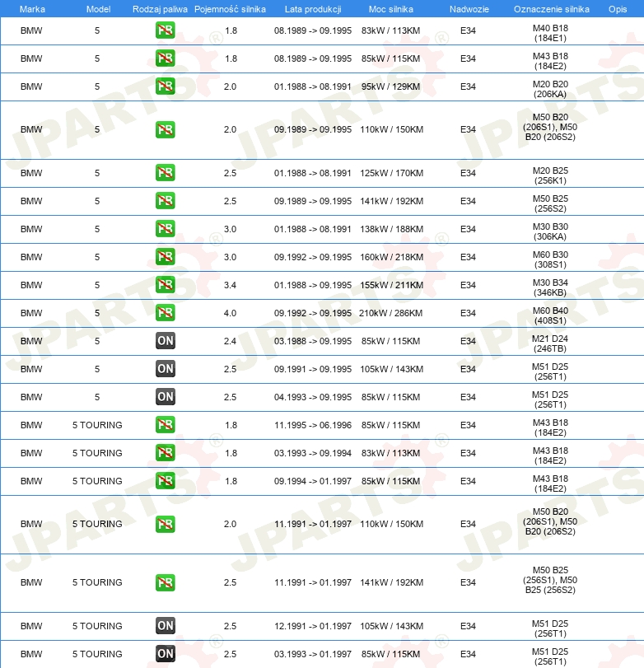The width and height of the screenshot is (644, 668).
Task: Click the Opis column header
Action: [618, 9]
